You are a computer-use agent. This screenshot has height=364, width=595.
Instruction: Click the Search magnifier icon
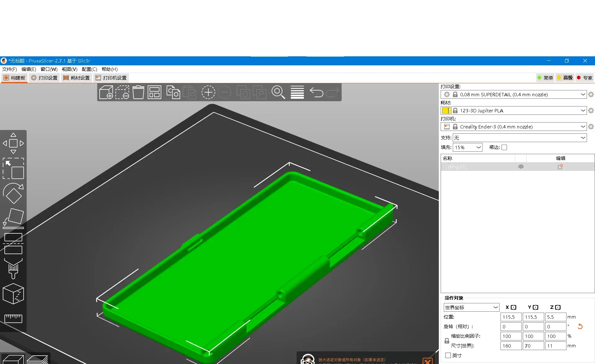click(x=278, y=92)
